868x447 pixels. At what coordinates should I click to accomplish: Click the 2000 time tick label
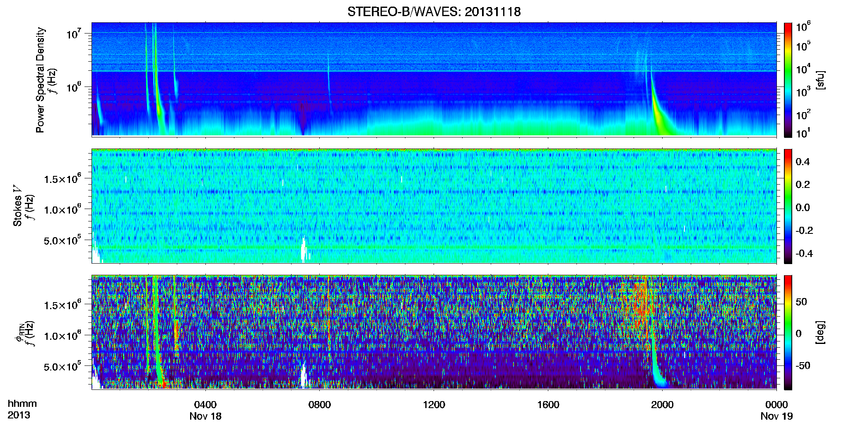click(x=662, y=404)
